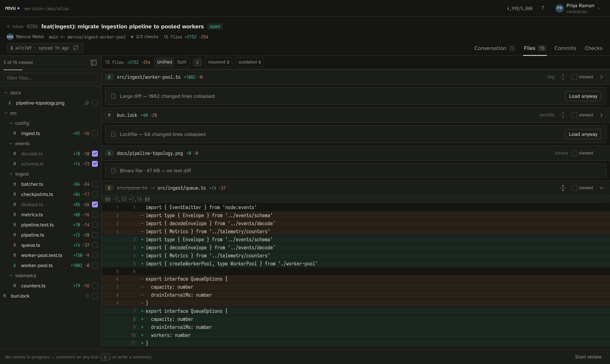Check the viewed box for batcher.ts in tree
Screen dimensions: 610x364
[x=95, y=184]
